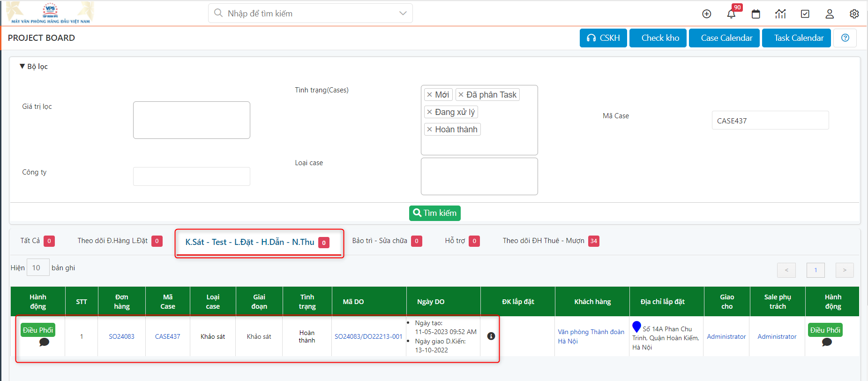Click the info icon in ĐK lắp đặt column
868x381 pixels.
click(491, 336)
